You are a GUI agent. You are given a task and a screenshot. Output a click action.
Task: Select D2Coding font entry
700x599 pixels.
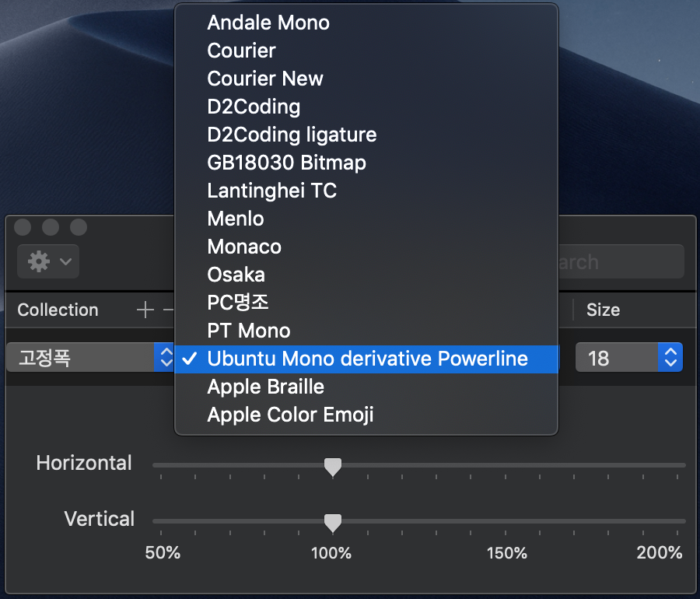click(x=366, y=107)
